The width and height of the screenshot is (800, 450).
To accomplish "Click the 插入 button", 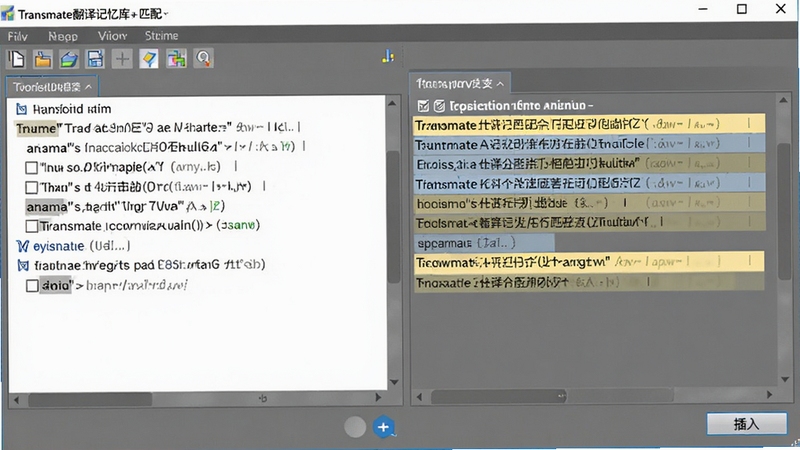I will tap(746, 423).
